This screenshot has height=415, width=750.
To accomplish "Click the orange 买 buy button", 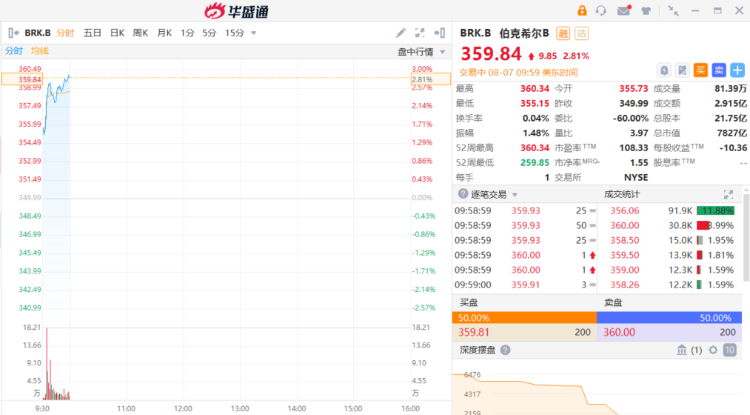I will coord(700,70).
